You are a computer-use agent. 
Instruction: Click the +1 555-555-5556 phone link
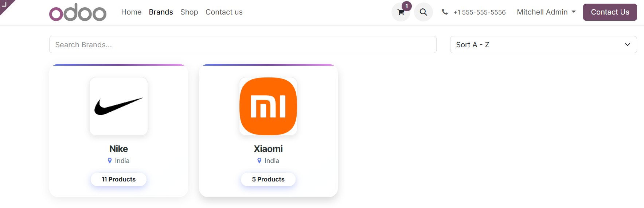pos(479,12)
